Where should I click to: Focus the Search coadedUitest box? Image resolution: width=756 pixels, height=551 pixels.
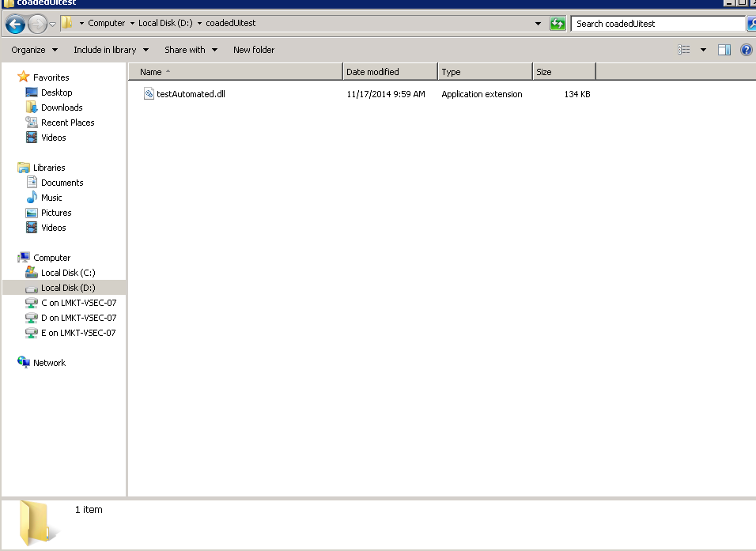click(658, 24)
